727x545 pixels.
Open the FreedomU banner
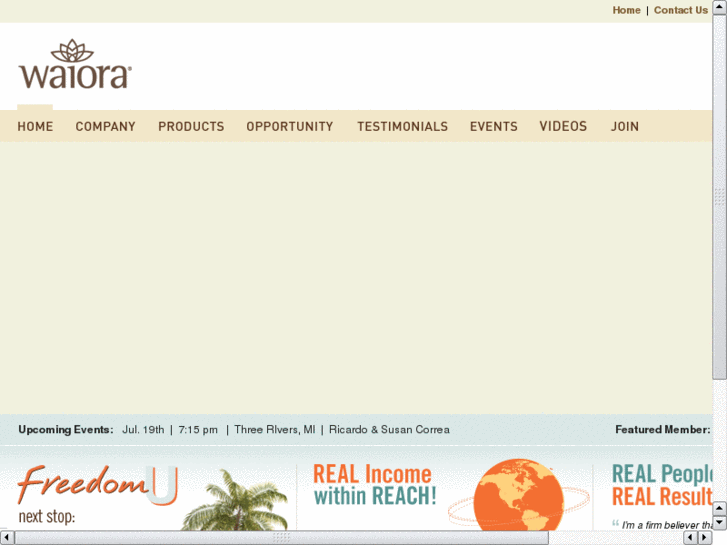[97, 484]
